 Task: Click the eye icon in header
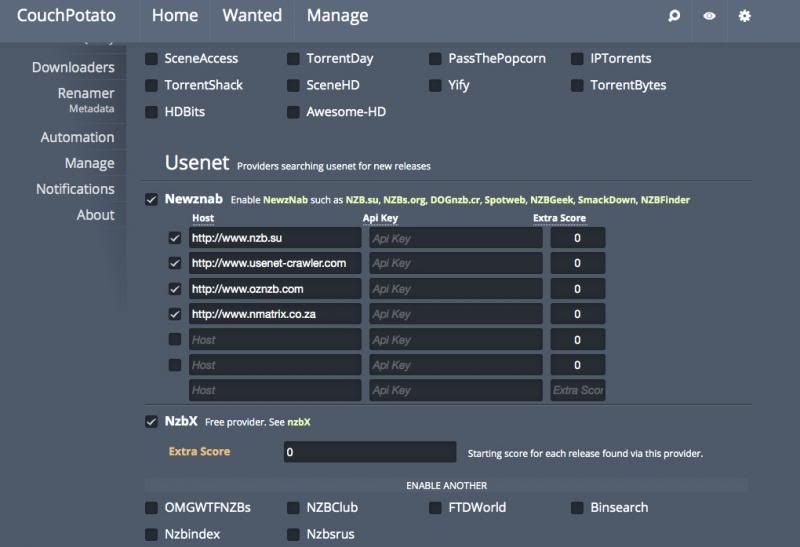[709, 16]
